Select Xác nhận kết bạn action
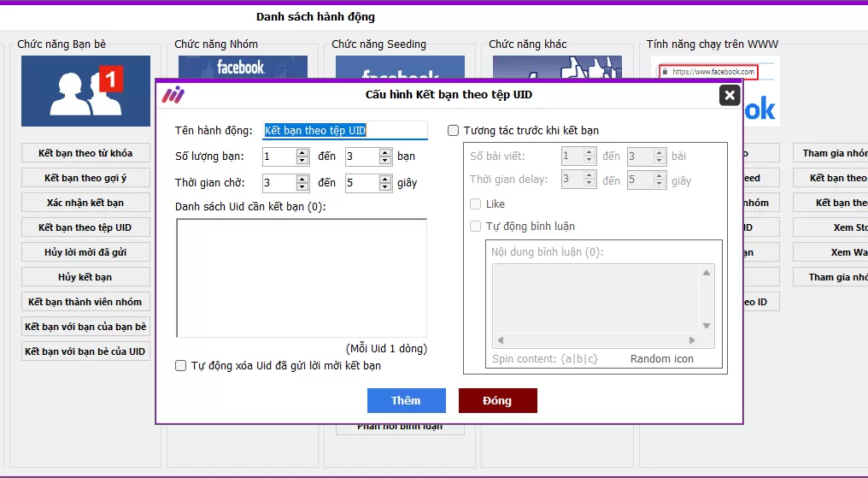This screenshot has width=868, height=478. coord(85,203)
